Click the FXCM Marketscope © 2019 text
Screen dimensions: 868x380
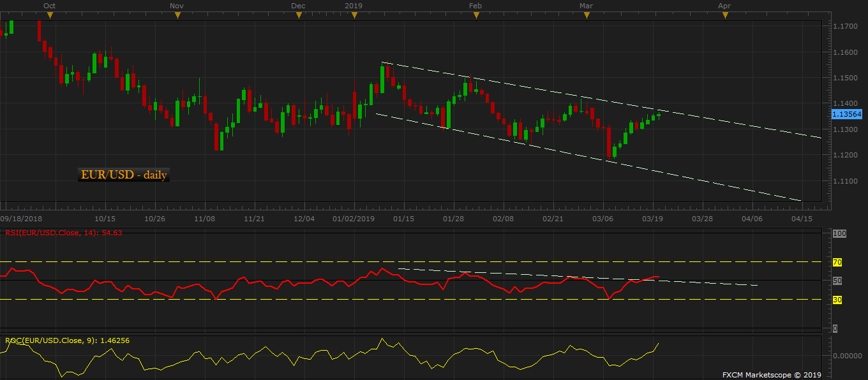(x=771, y=374)
